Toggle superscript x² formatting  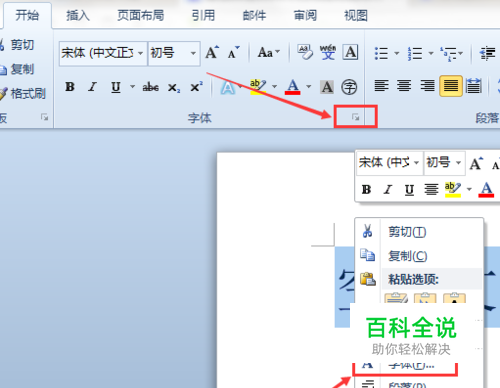click(196, 87)
